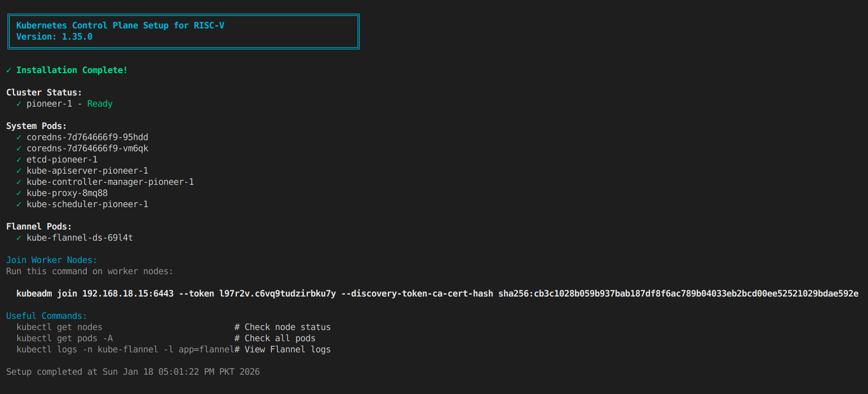Click the Setup completed timestamp line
Screen dimensions: 868x394
point(133,372)
